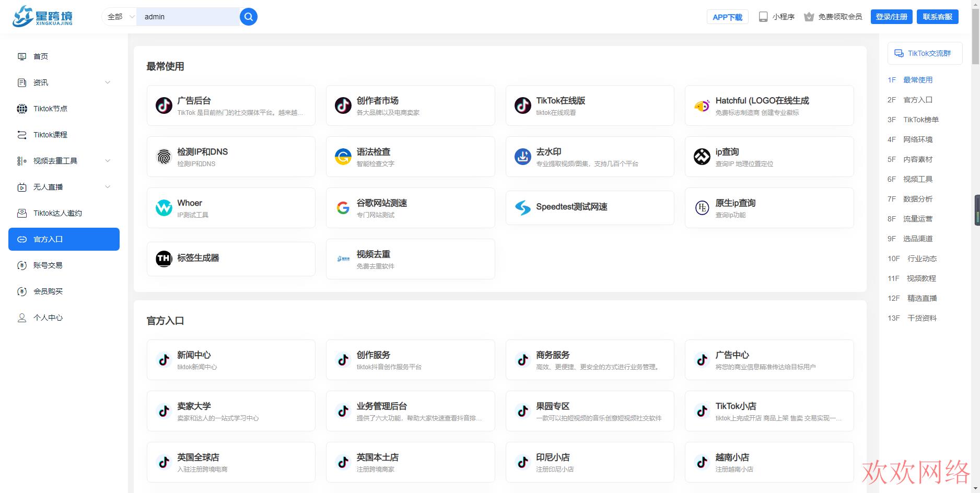Click the 视频去重 card thumbnail
This screenshot has height=493, width=980.
(x=343, y=259)
